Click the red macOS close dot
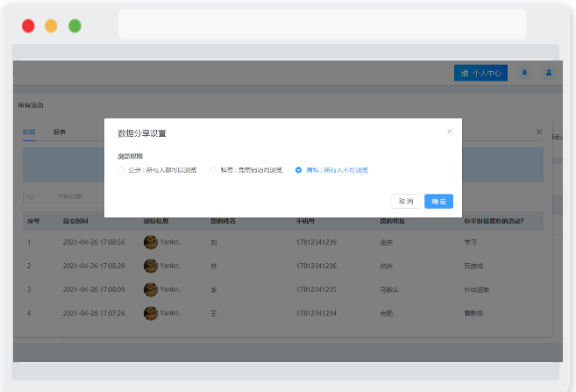This screenshot has width=576, height=392. click(28, 26)
